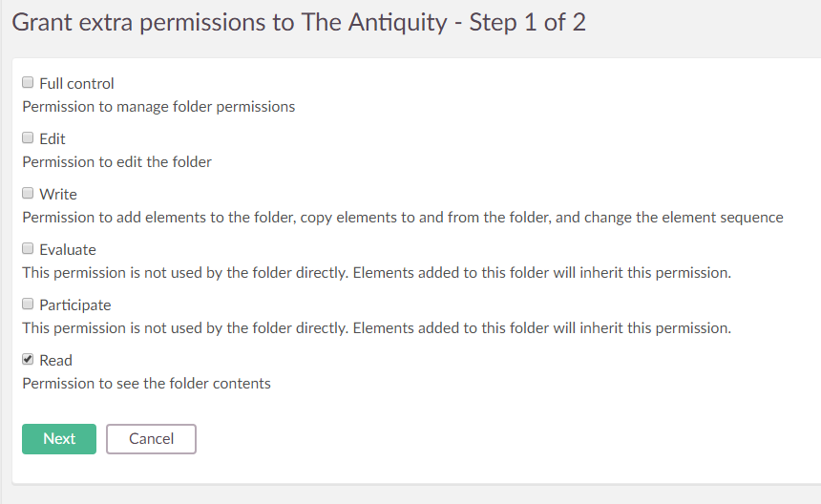Click the 'Write' label text
Image resolution: width=821 pixels, height=504 pixels.
pyautogui.click(x=58, y=195)
